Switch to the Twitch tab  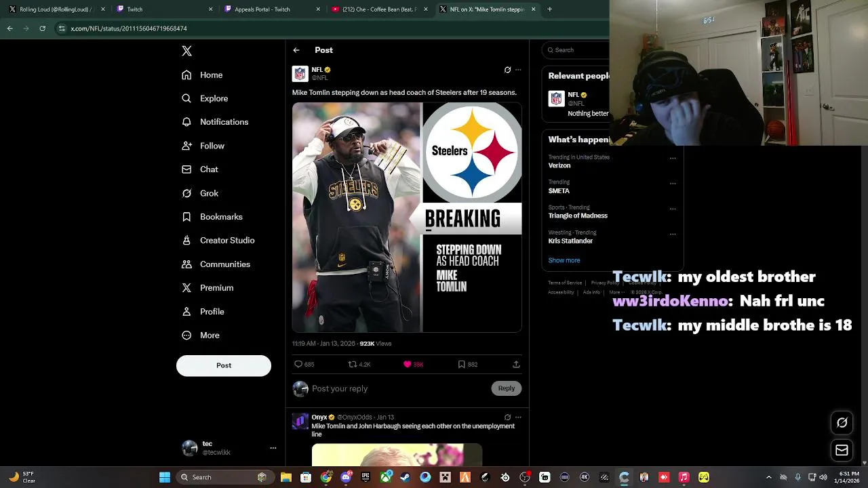[x=165, y=9]
